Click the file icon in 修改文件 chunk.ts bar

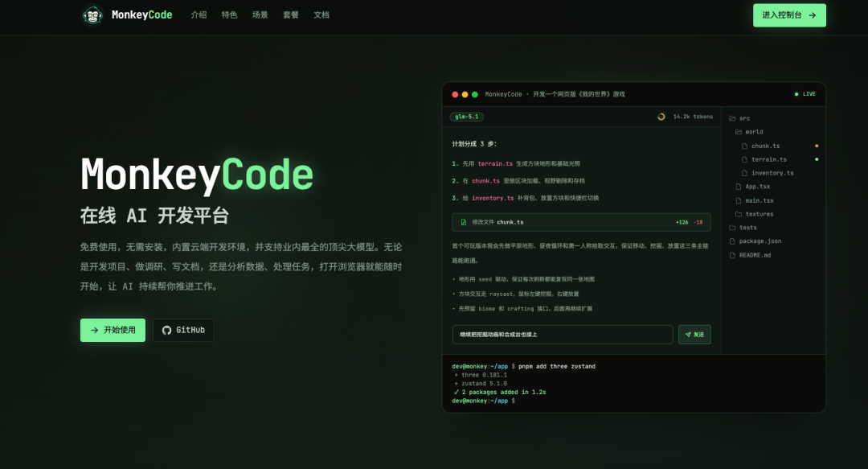tap(464, 222)
